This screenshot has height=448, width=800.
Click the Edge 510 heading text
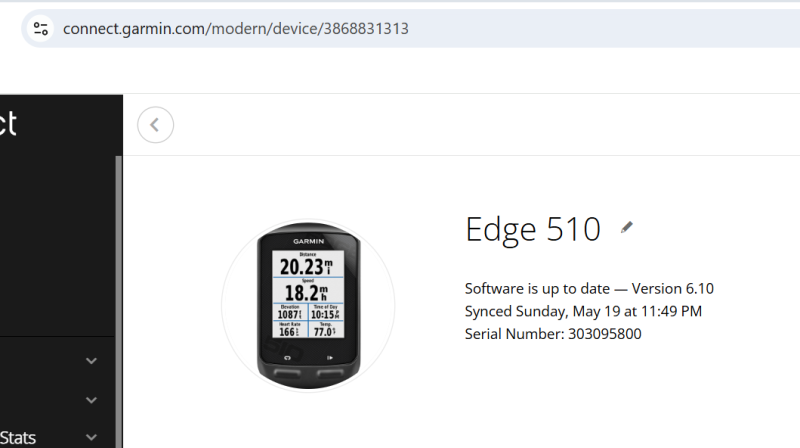533,229
